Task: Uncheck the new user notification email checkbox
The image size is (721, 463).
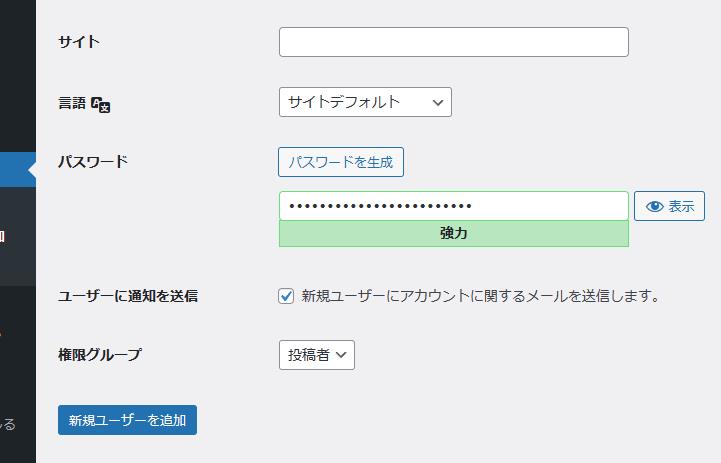Action: (x=286, y=296)
